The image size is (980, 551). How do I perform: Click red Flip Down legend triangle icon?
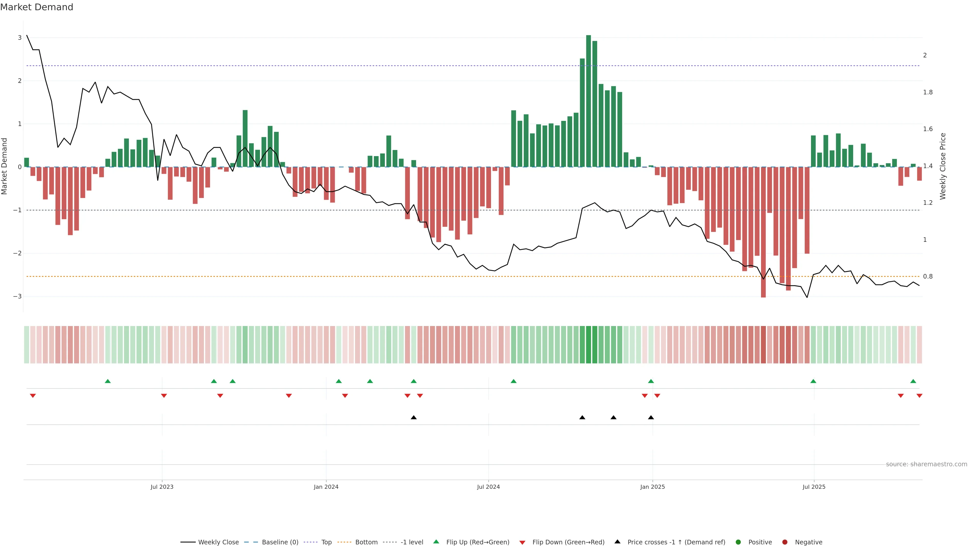coord(522,542)
